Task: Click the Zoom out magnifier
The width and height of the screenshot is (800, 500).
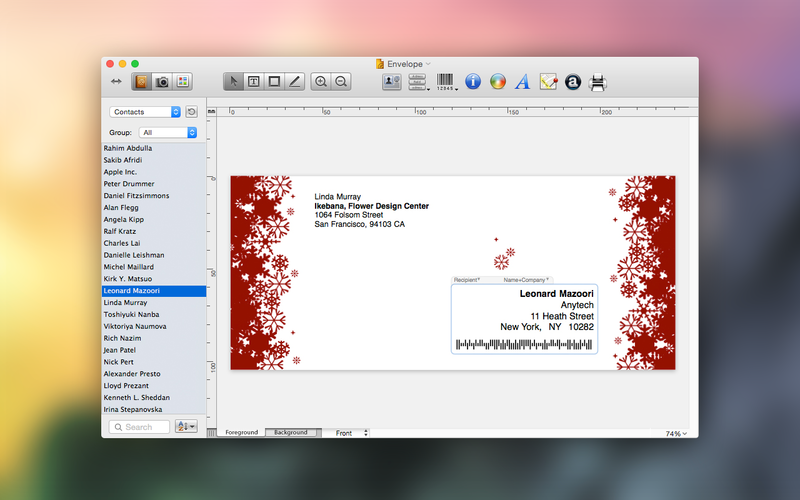Action: coord(341,82)
